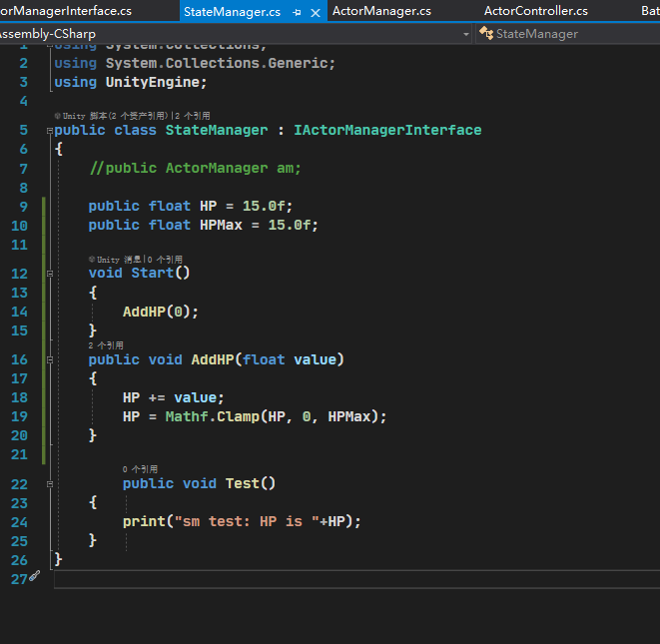Pin the StateManager.cs tab
660x644 pixels.
click(297, 12)
